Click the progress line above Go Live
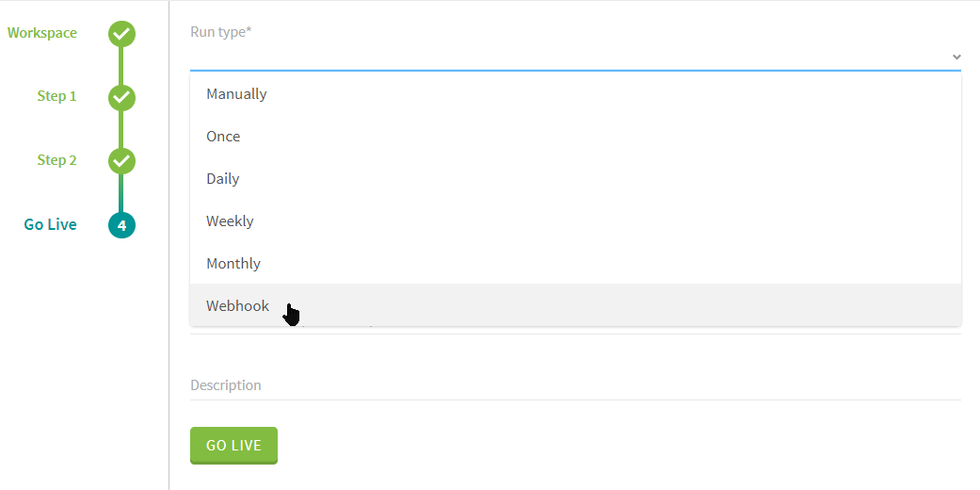 click(120, 194)
